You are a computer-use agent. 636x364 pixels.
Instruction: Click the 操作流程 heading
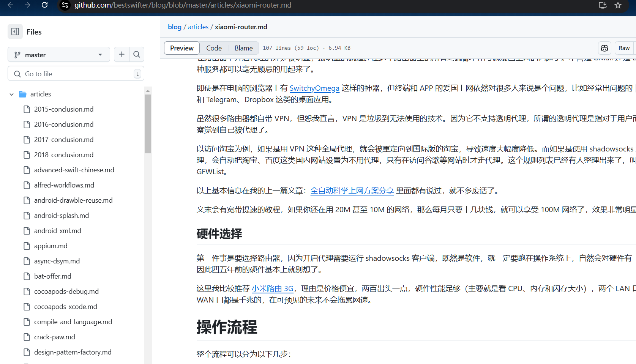pyautogui.click(x=227, y=327)
